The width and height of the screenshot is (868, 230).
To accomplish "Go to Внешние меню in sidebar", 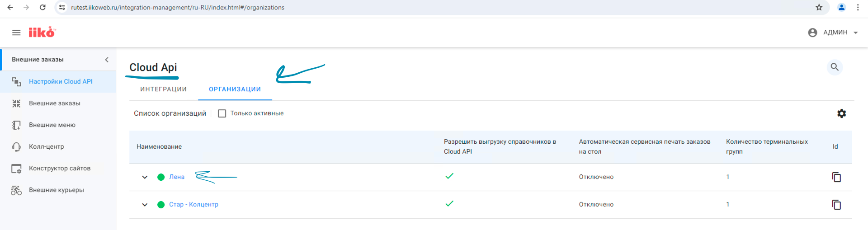I will [x=52, y=125].
